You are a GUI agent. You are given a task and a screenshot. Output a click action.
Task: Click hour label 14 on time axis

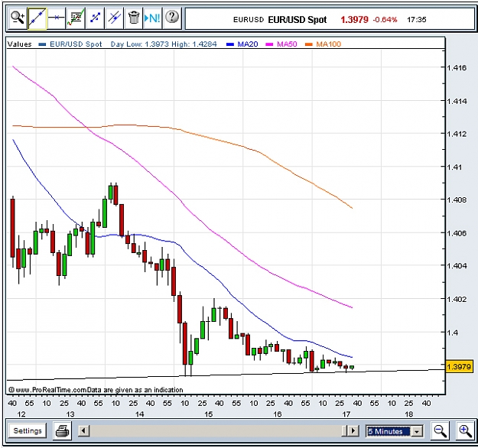click(x=140, y=414)
